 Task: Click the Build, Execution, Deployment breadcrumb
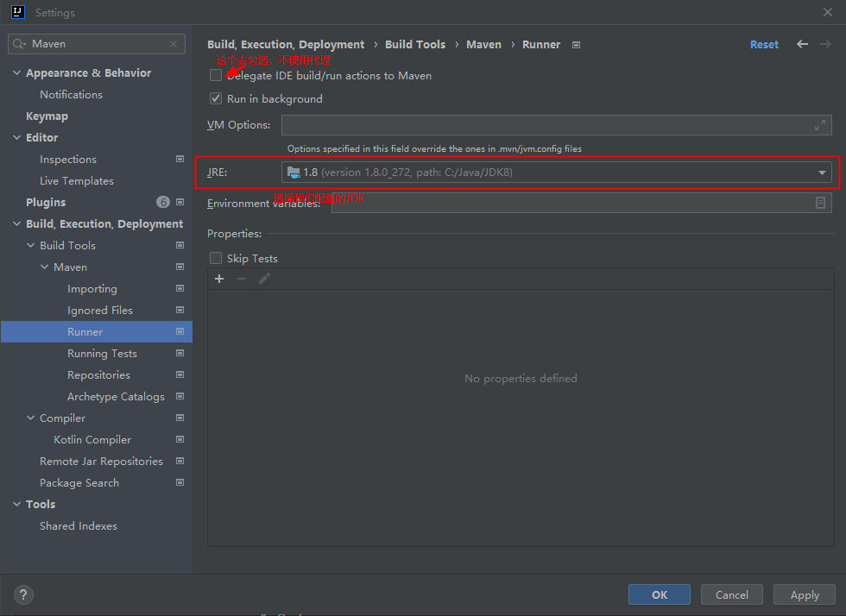click(x=286, y=44)
